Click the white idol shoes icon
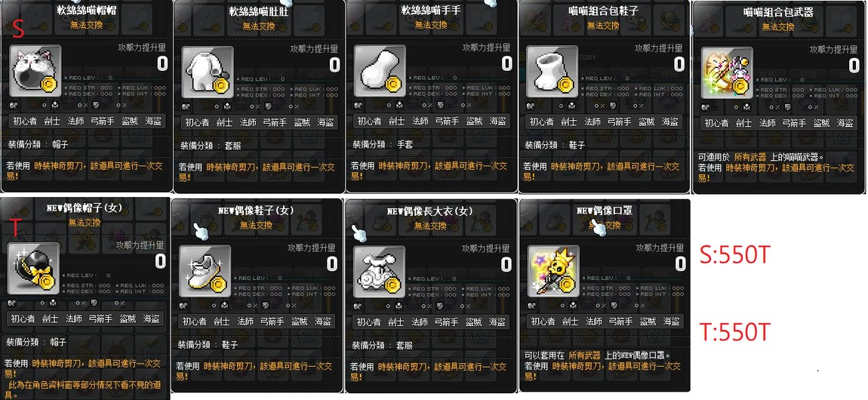Screen dimensions: 868x400 [x=205, y=271]
